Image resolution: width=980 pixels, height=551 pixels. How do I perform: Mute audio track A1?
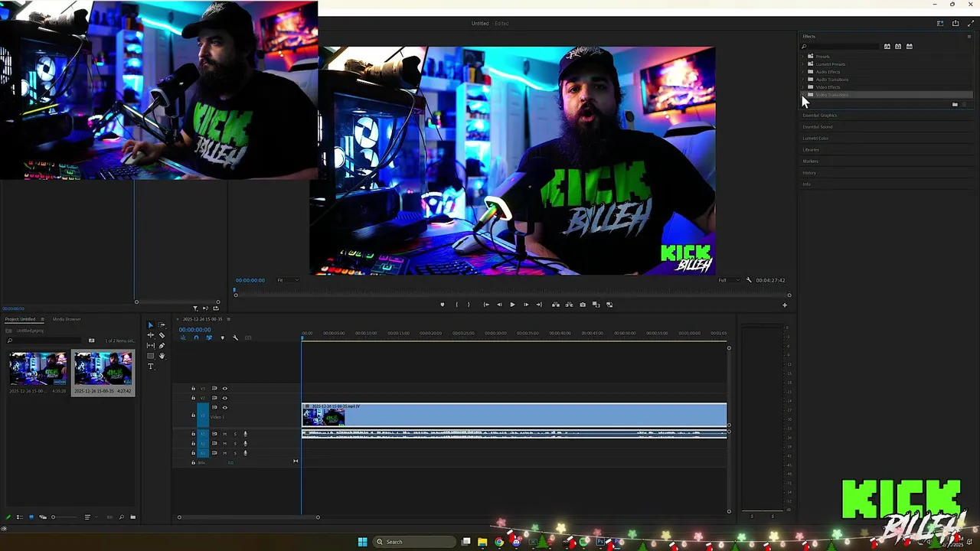tap(225, 434)
